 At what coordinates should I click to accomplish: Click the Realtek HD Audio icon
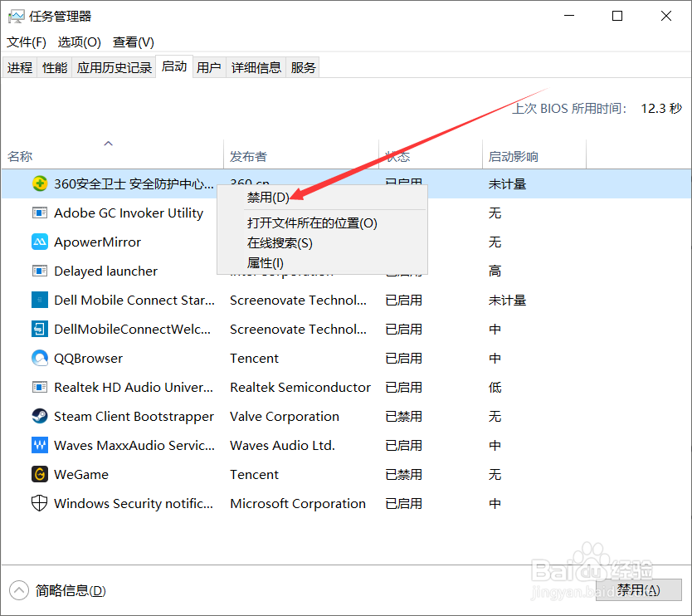[x=40, y=387]
